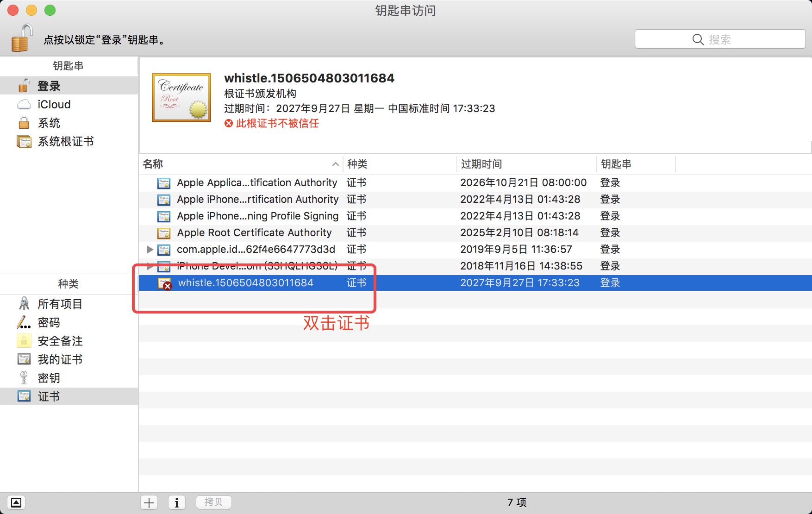Click expiry date 2019年9月5日 11:36:57
The height and width of the screenshot is (514, 812).
coord(516,249)
